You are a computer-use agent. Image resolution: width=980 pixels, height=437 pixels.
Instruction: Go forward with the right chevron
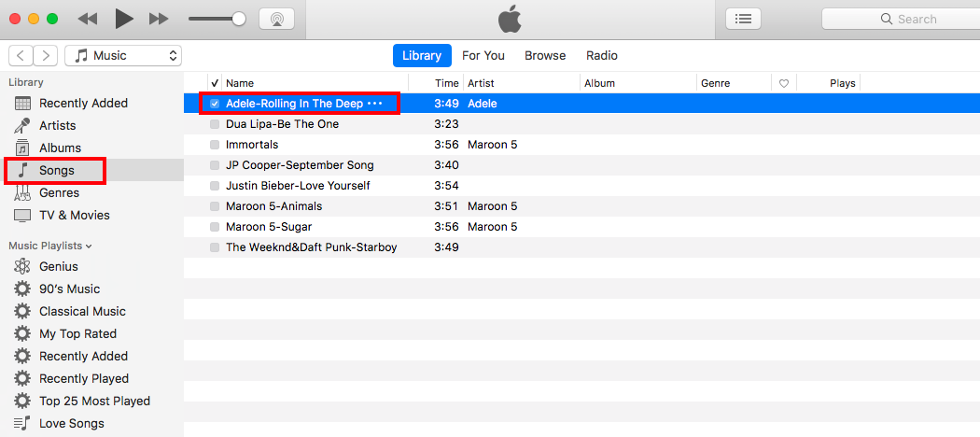(x=46, y=56)
